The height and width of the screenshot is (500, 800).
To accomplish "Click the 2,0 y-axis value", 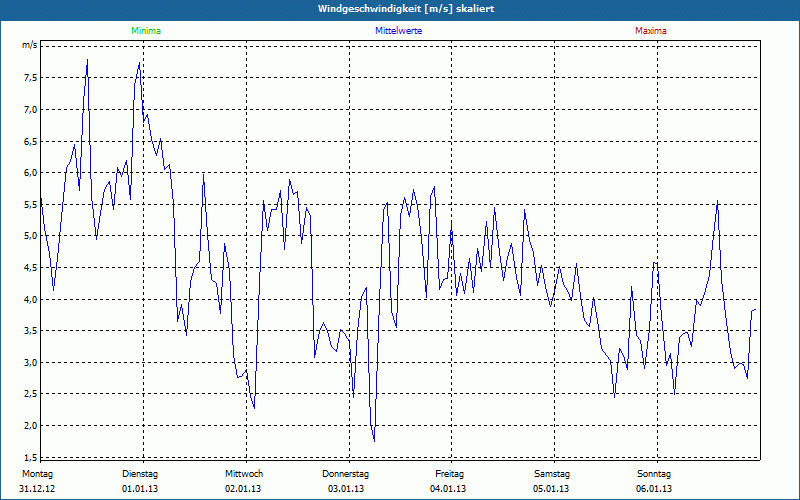I will 30,426.
